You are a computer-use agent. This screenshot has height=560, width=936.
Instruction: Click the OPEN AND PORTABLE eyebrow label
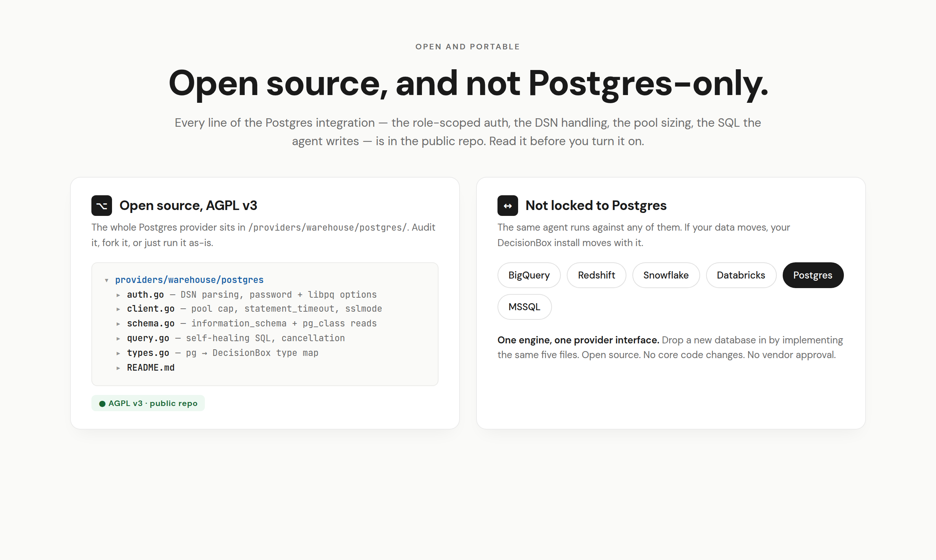(x=468, y=47)
